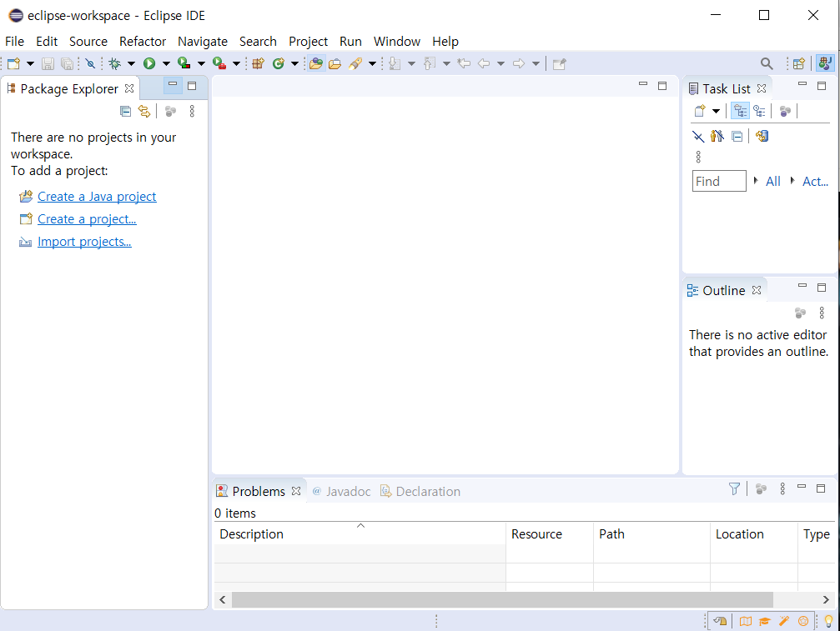Switch to the Declaration tab
Image resolution: width=840 pixels, height=631 pixels.
(420, 491)
